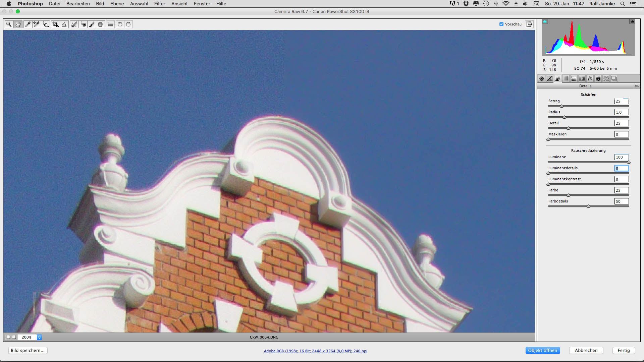Open the Bearbeiten menu
This screenshot has width=644, height=362.
(x=78, y=4)
